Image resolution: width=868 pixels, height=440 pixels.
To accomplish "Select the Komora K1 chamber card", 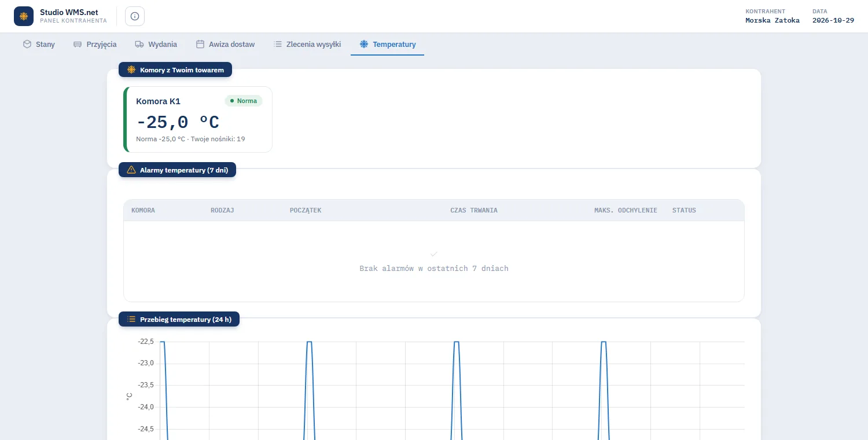I will click(x=198, y=119).
